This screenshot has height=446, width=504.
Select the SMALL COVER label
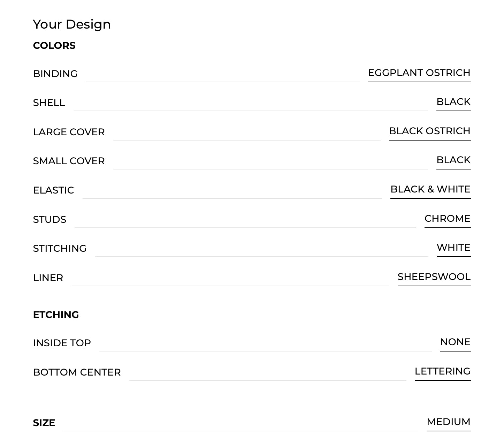pyautogui.click(x=69, y=161)
